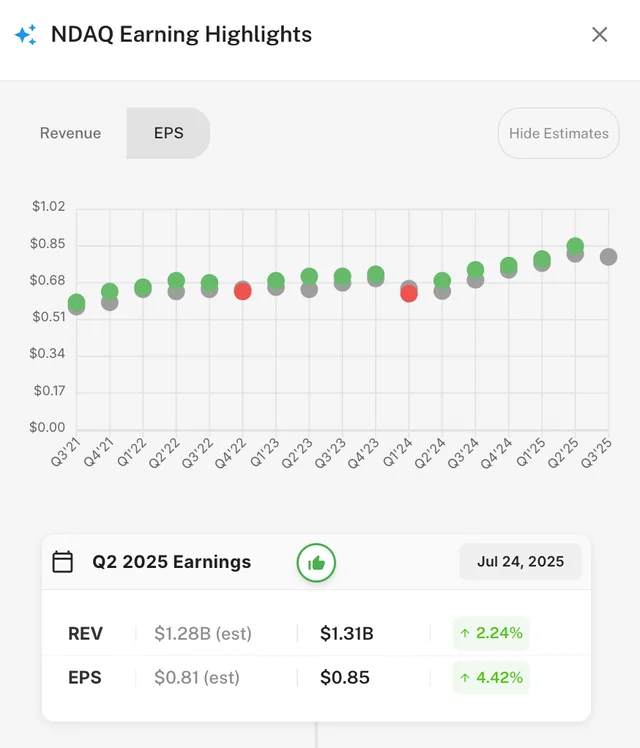
Task: Select the Q3'24 green EPS dot
Action: click(x=475, y=270)
